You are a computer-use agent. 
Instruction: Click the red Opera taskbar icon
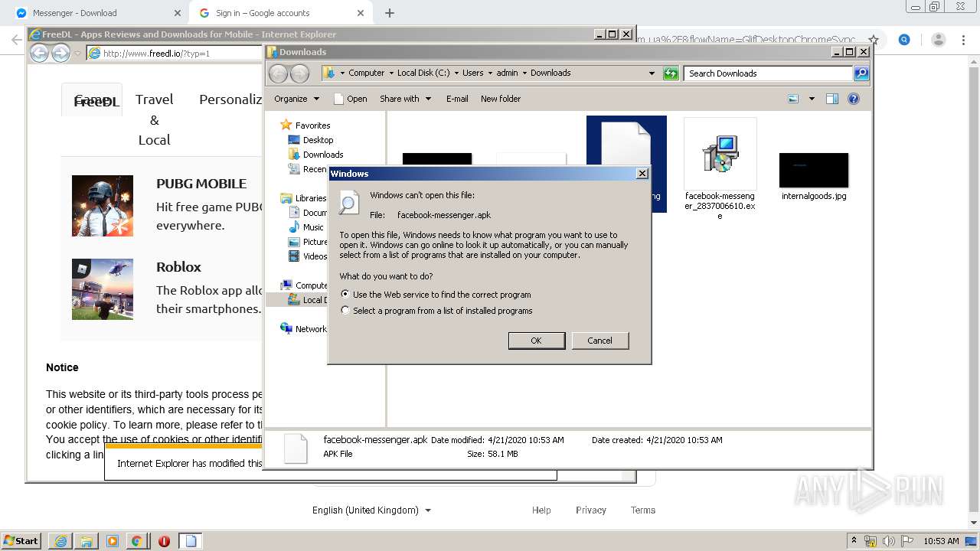(x=164, y=541)
